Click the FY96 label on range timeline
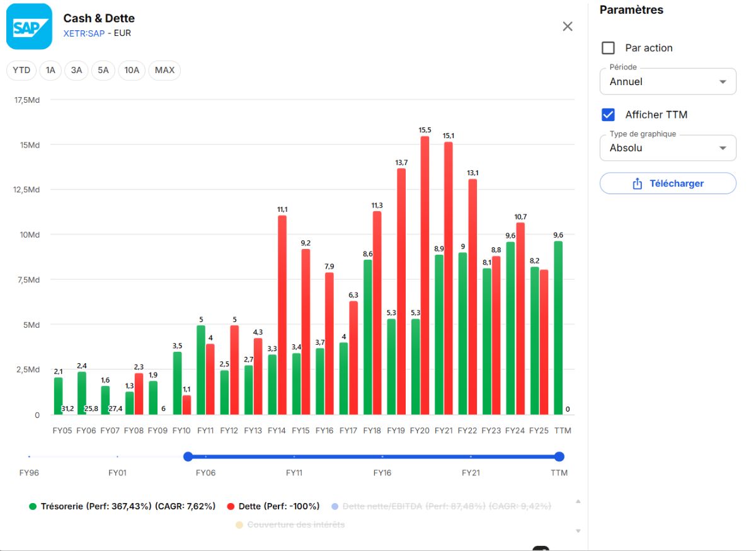This screenshot has width=756, height=551. click(28, 473)
